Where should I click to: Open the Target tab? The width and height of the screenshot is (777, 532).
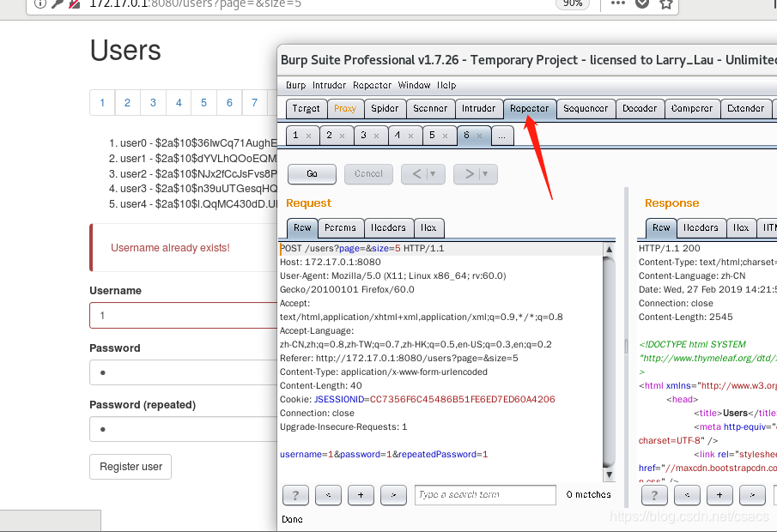[306, 108]
